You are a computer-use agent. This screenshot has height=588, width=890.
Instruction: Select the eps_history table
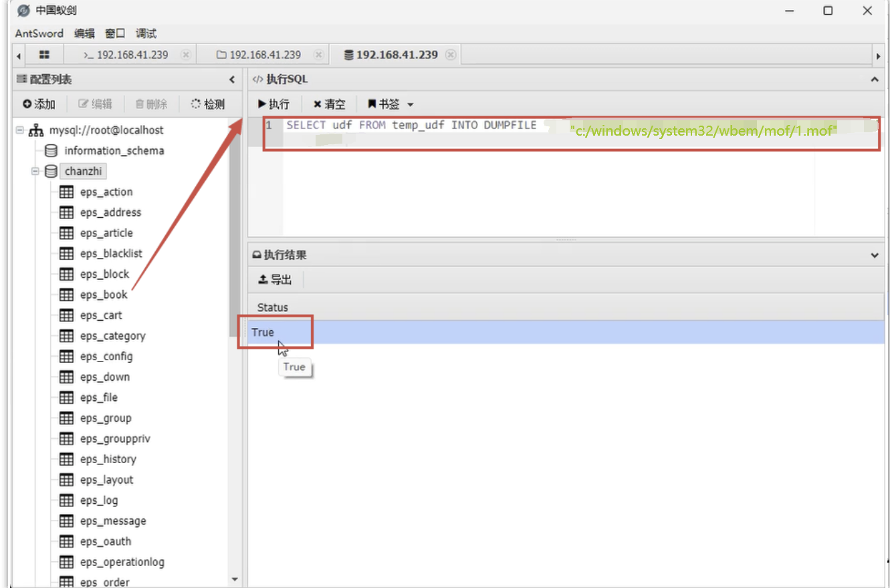(x=108, y=459)
